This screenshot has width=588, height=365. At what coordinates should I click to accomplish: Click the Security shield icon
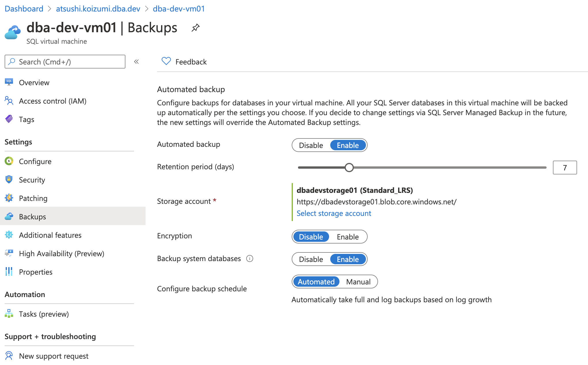[9, 180]
